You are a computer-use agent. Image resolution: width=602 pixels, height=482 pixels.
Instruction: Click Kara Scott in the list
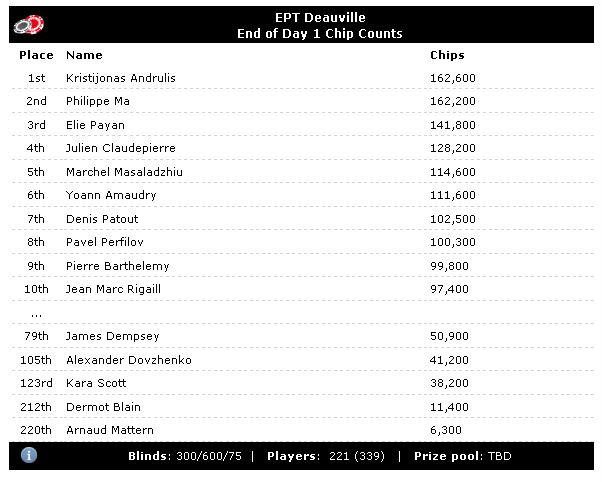[x=96, y=383]
